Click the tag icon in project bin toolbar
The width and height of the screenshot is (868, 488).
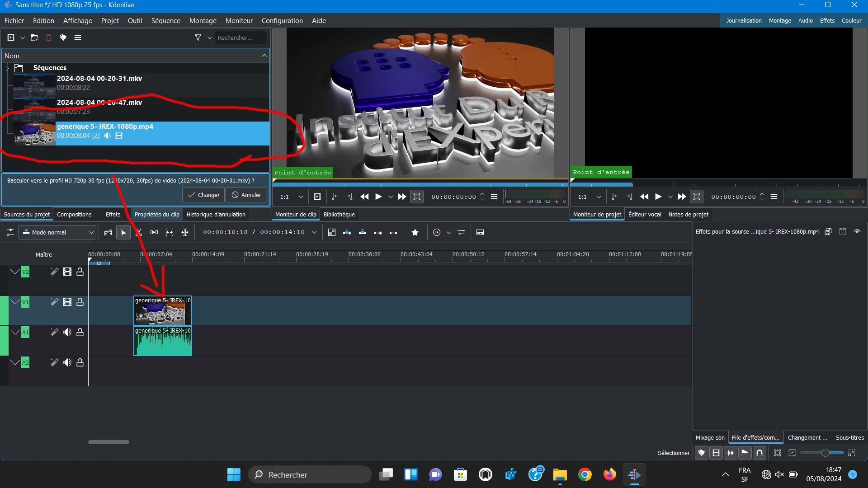pyautogui.click(x=63, y=38)
